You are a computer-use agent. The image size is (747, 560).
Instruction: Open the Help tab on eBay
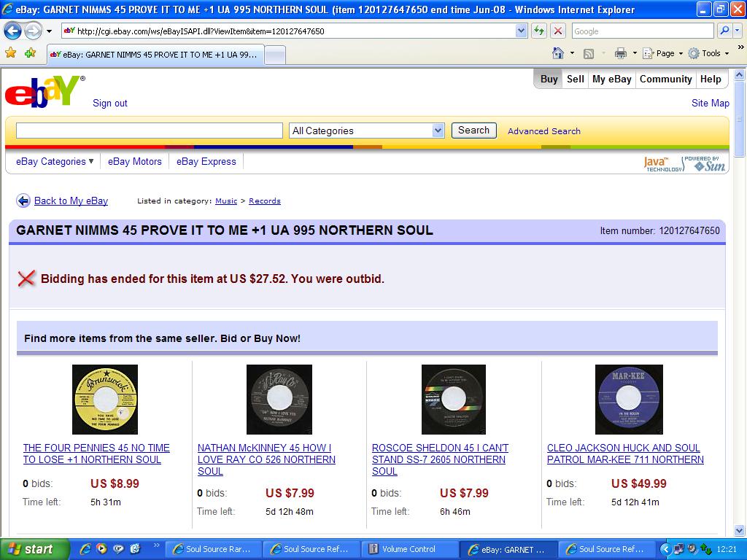(711, 79)
